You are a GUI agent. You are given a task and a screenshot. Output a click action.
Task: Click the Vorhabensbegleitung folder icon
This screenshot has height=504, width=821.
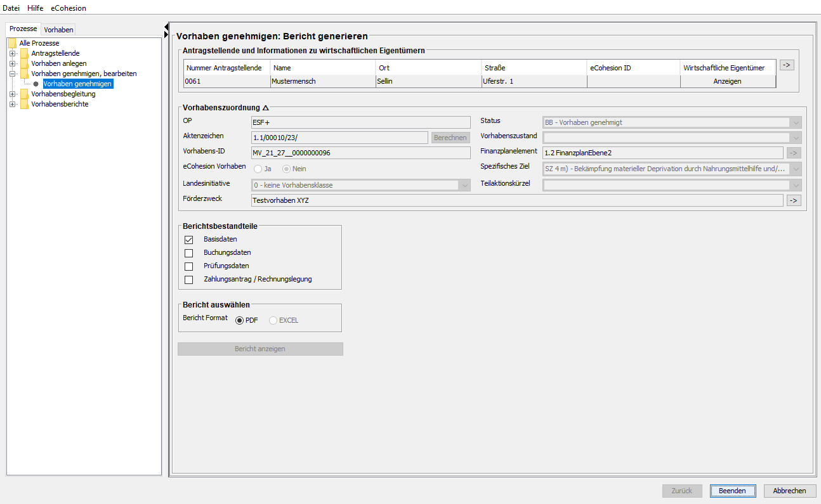(x=24, y=94)
